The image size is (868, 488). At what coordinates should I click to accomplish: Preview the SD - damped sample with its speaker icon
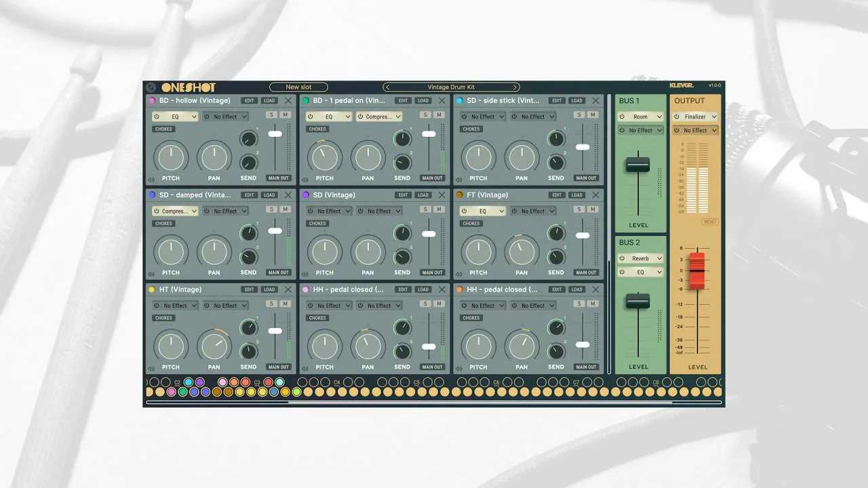coord(151,274)
